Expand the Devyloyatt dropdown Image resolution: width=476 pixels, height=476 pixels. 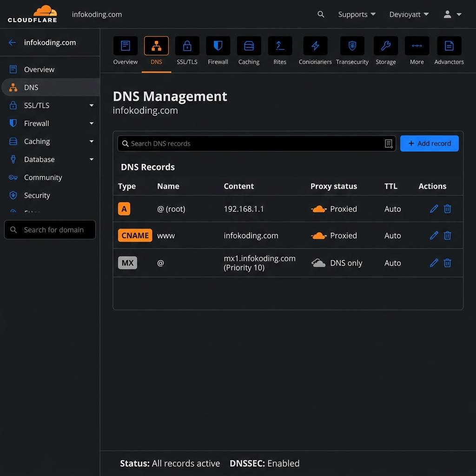(x=409, y=14)
